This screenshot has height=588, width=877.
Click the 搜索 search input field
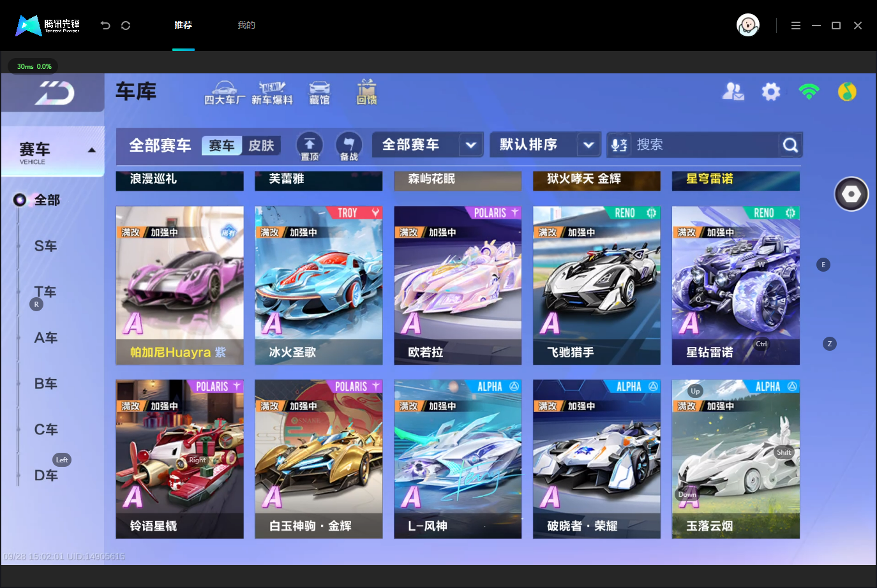tap(705, 145)
